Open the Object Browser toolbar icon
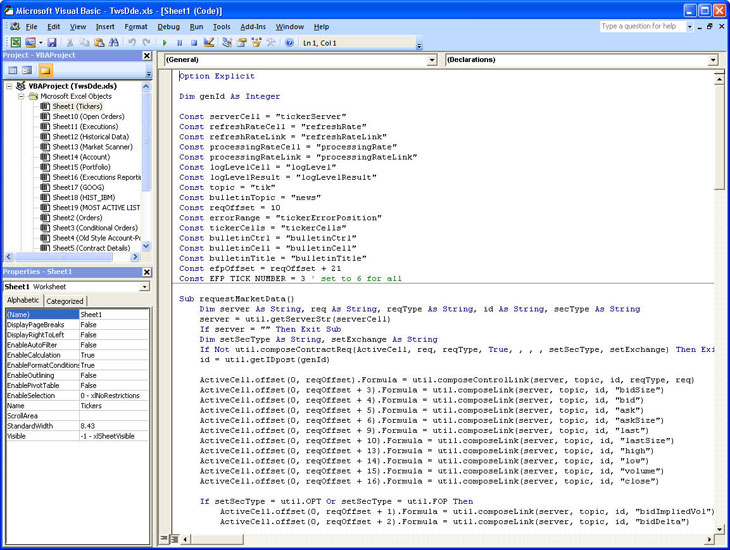730x550 pixels. tap(256, 42)
